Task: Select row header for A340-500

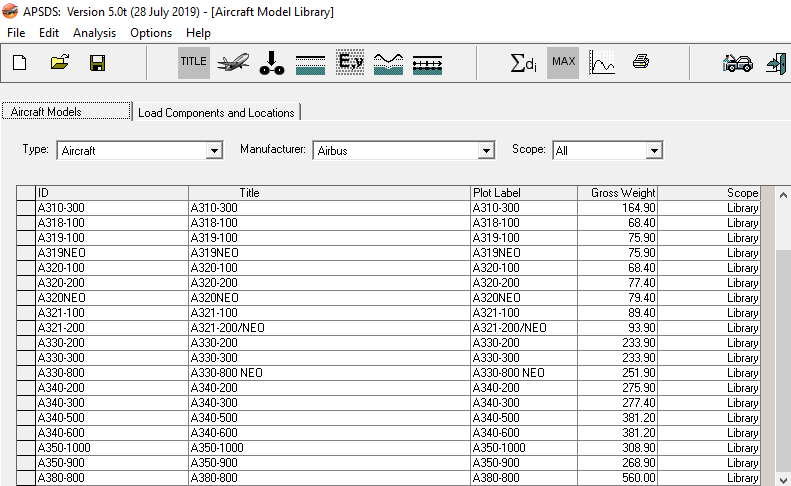Action: (26, 418)
